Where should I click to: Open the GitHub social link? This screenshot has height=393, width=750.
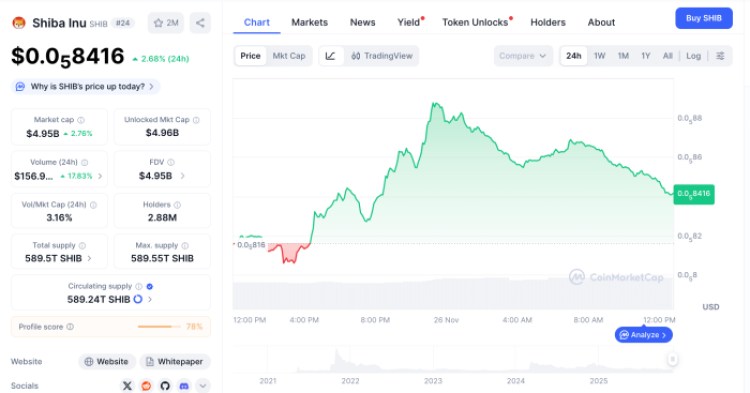[x=165, y=386]
